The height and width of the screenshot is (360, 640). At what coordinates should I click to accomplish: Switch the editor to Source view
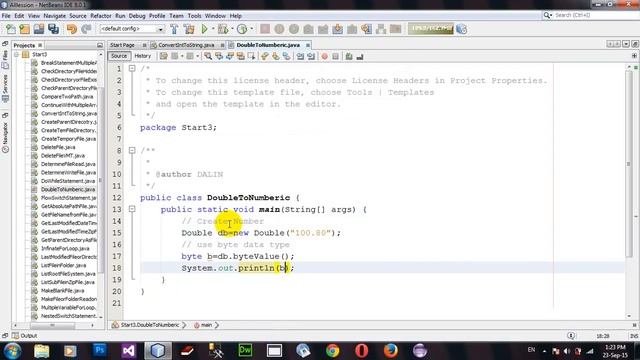click(119, 56)
